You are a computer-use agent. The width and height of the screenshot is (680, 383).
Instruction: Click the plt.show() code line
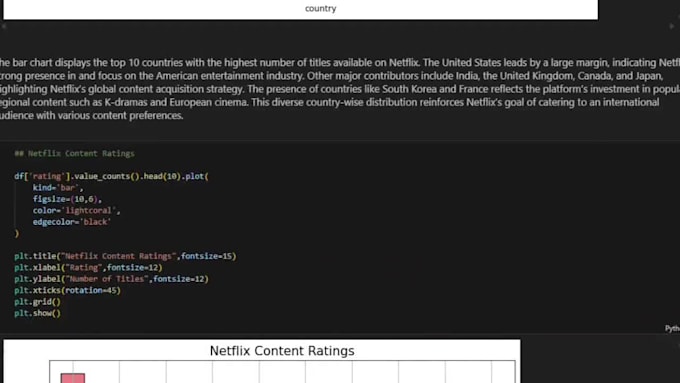pyautogui.click(x=37, y=313)
